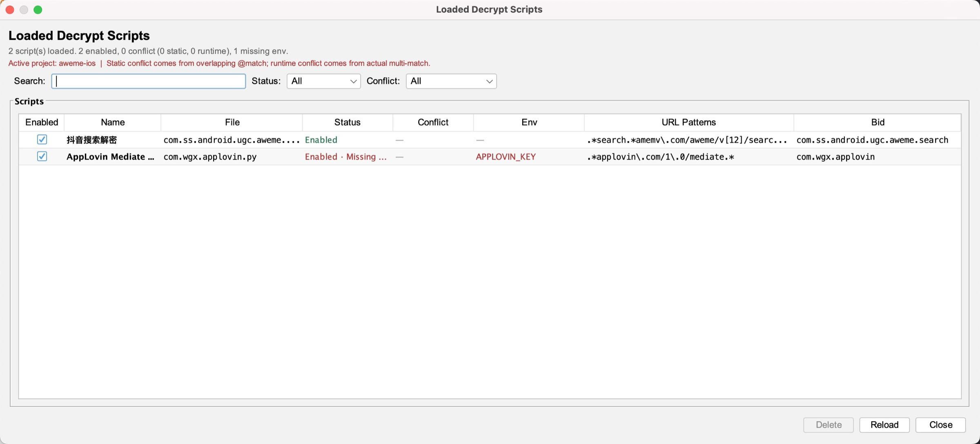Sort scripts by the Name column header

(x=112, y=122)
